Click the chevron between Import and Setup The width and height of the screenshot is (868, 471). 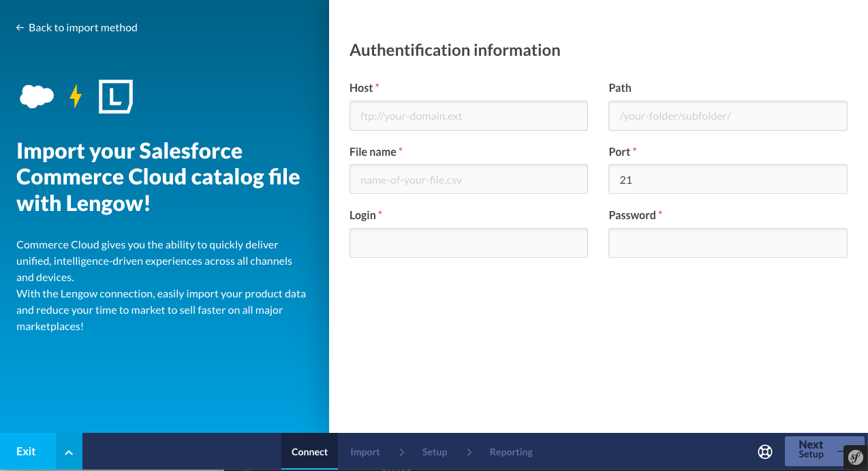(x=402, y=452)
